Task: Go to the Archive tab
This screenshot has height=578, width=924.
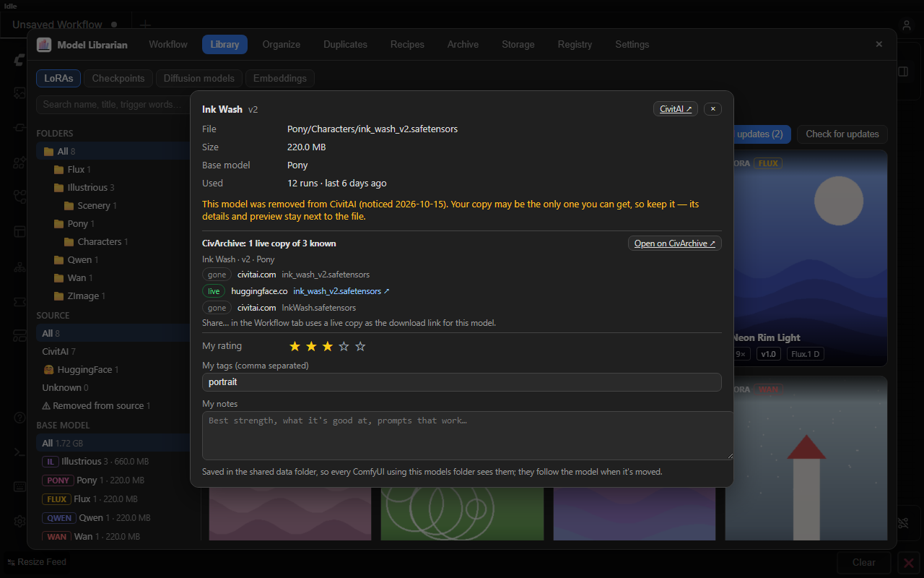Action: 463,45
